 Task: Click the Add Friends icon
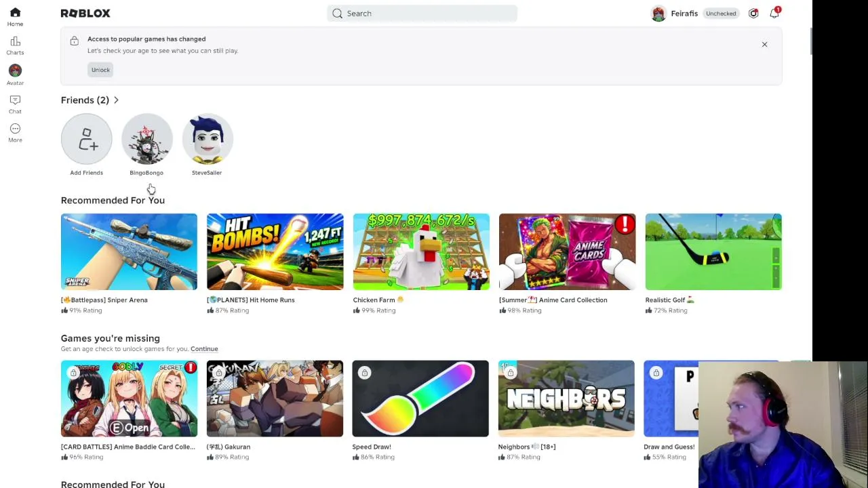(86, 139)
